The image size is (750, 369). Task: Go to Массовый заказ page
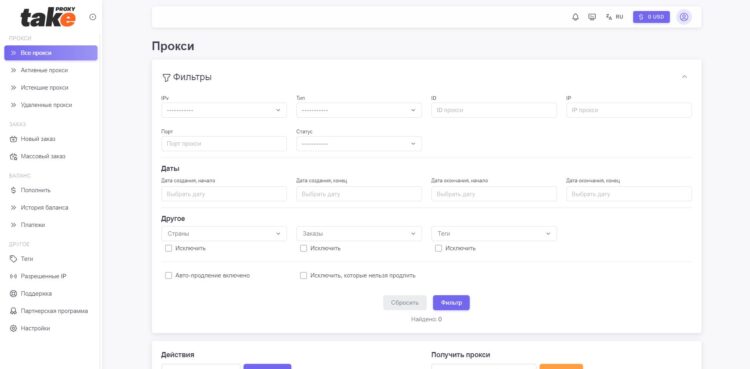pyautogui.click(x=51, y=157)
